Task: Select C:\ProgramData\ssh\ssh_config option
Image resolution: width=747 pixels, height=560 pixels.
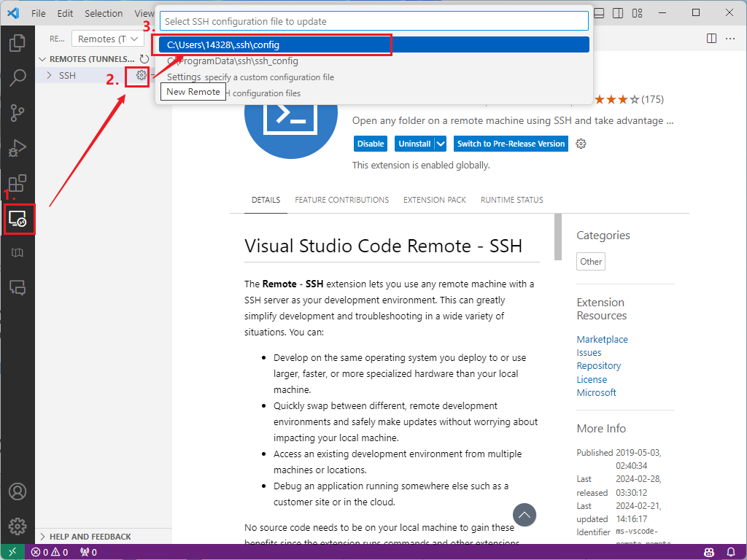Action: point(374,61)
